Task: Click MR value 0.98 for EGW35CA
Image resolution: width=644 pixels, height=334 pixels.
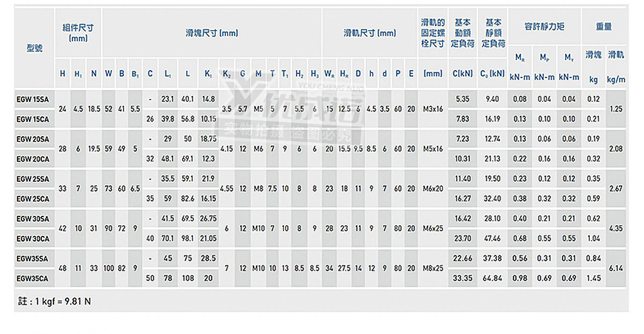Action: point(519,278)
